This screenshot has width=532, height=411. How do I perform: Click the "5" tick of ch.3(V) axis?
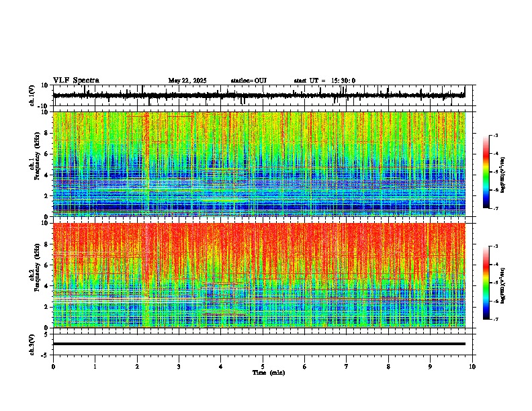coord(46,334)
